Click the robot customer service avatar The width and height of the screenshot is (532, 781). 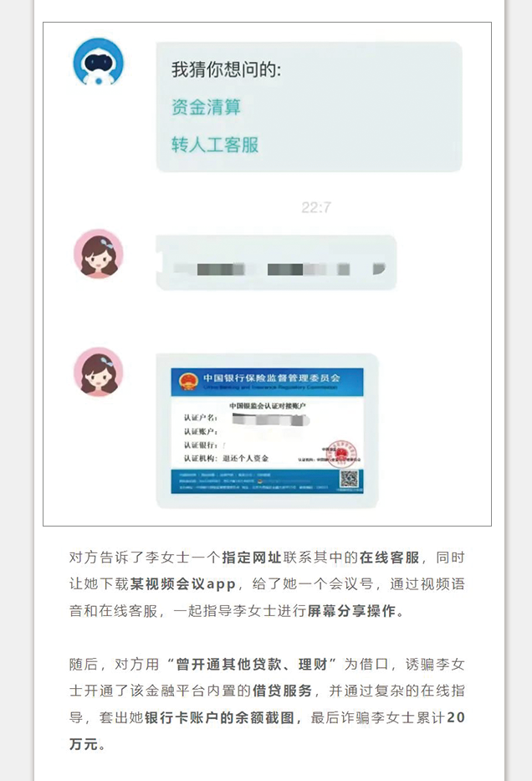(99, 62)
